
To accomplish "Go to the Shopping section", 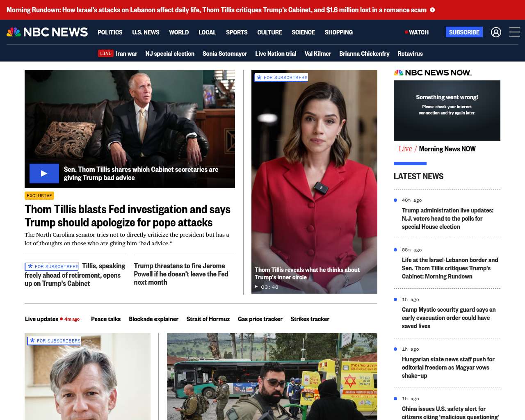I will pyautogui.click(x=338, y=32).
